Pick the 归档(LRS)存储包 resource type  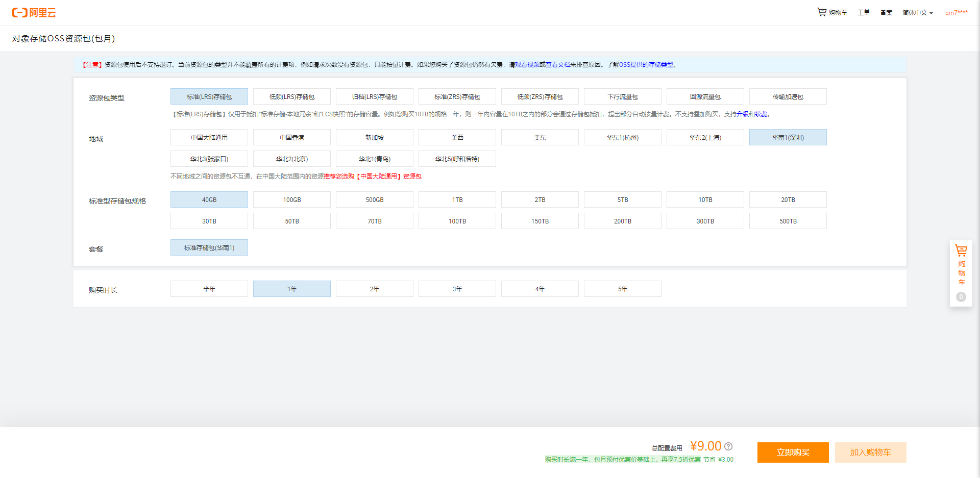coord(375,96)
